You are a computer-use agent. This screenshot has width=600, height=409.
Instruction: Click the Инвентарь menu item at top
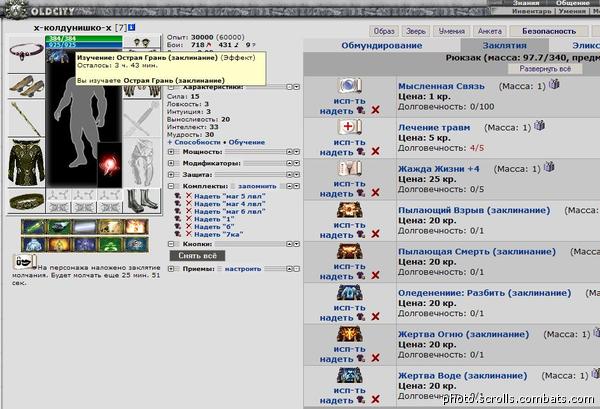point(532,11)
